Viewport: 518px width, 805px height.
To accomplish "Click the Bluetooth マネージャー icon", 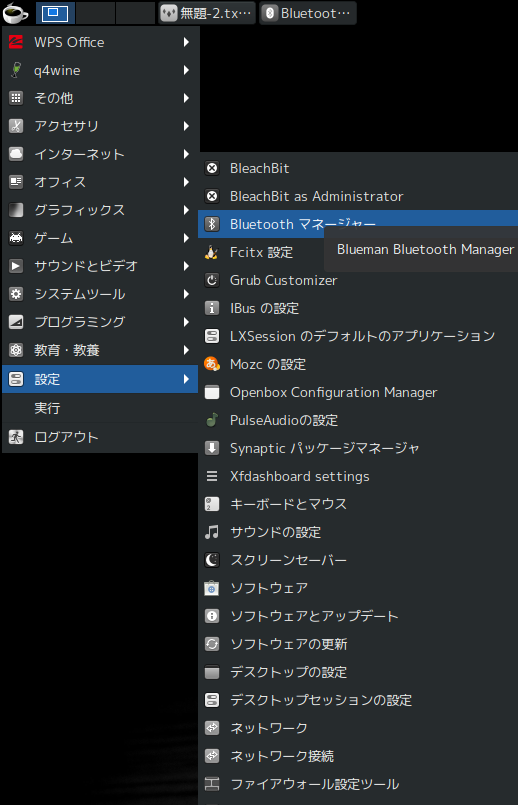I will [x=212, y=224].
